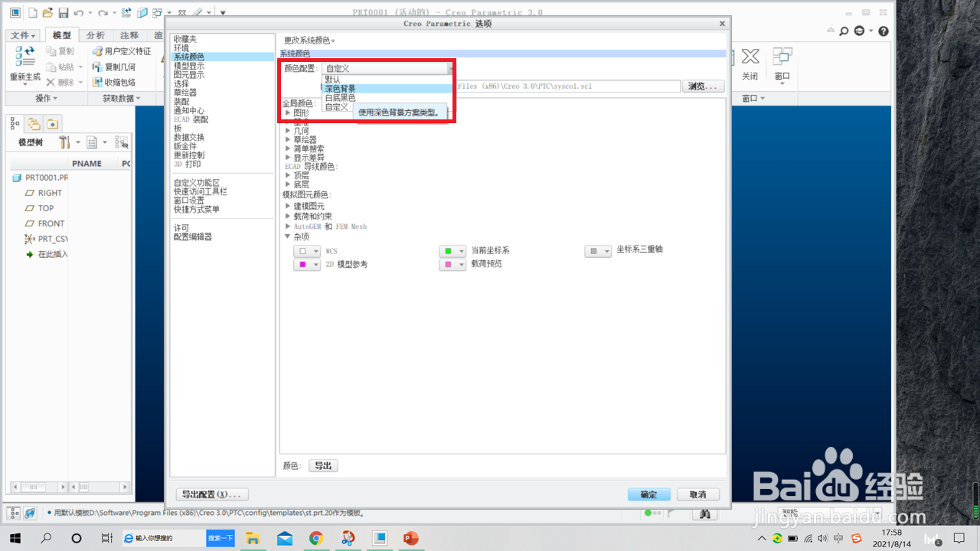This screenshot has width=980, height=551.
Task: Expand the 获取数据 ribbon group dropdown
Action: [122, 98]
